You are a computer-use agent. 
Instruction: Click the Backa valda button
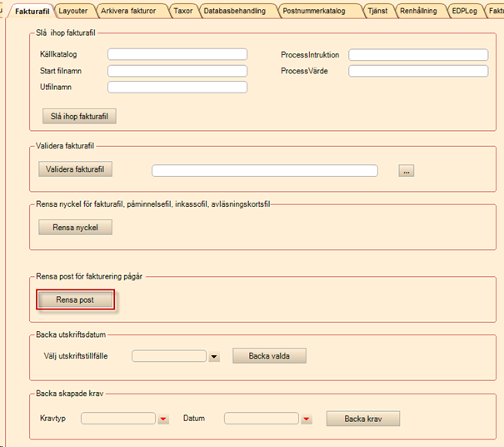pyautogui.click(x=269, y=356)
